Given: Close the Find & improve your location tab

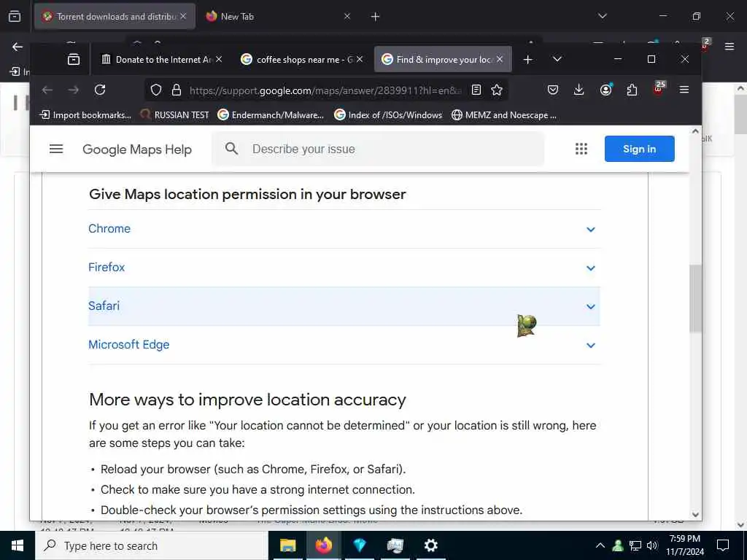Looking at the screenshot, I should click(x=499, y=60).
